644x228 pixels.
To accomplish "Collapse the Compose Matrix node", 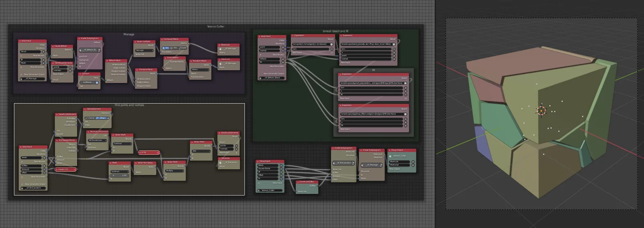I will pyautogui.click(x=162, y=39).
